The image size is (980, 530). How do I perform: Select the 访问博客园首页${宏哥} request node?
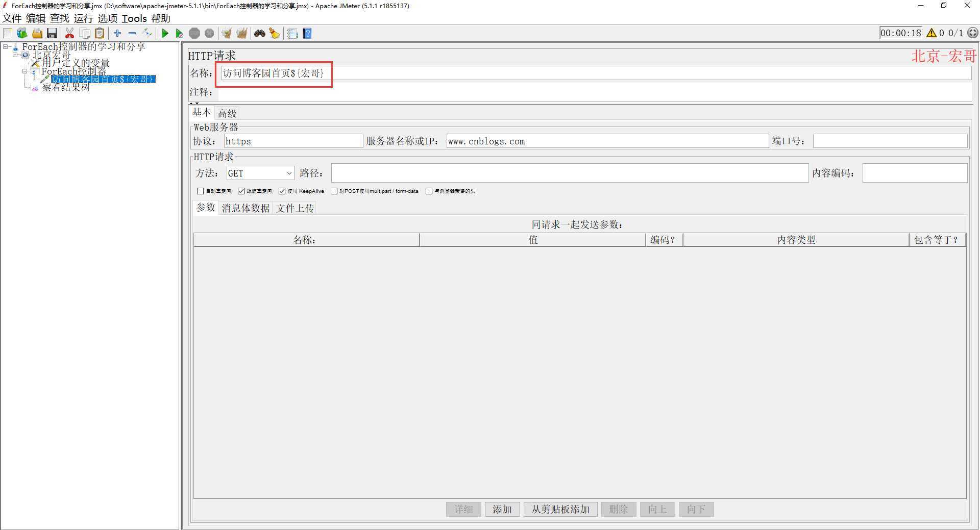pyautogui.click(x=103, y=79)
